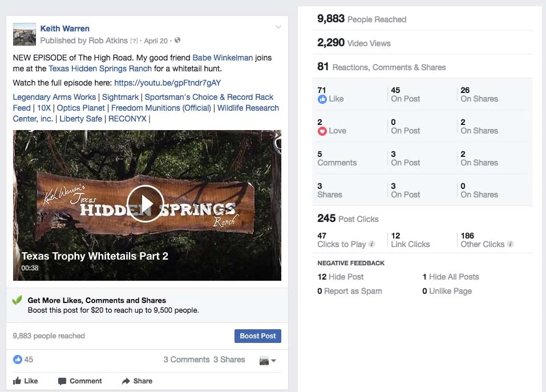
Task: Expand the post options chevron
Action: click(x=278, y=27)
